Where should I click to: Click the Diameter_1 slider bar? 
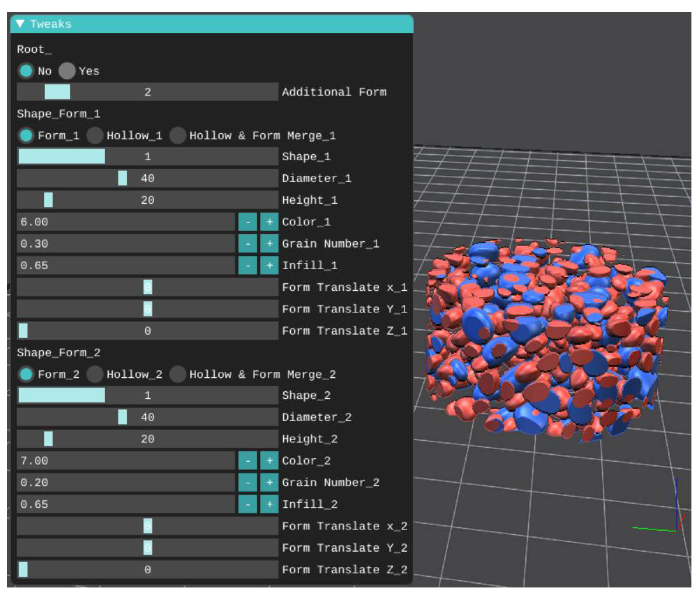point(148,178)
